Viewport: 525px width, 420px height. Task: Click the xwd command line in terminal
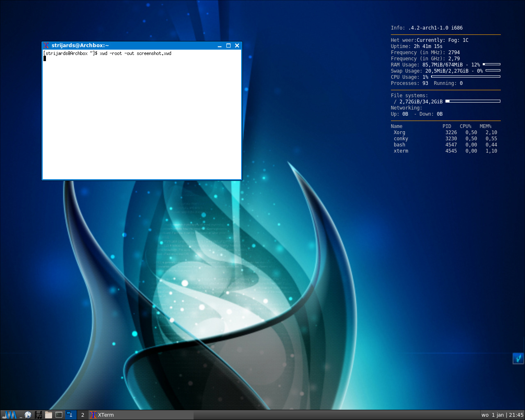coord(107,53)
